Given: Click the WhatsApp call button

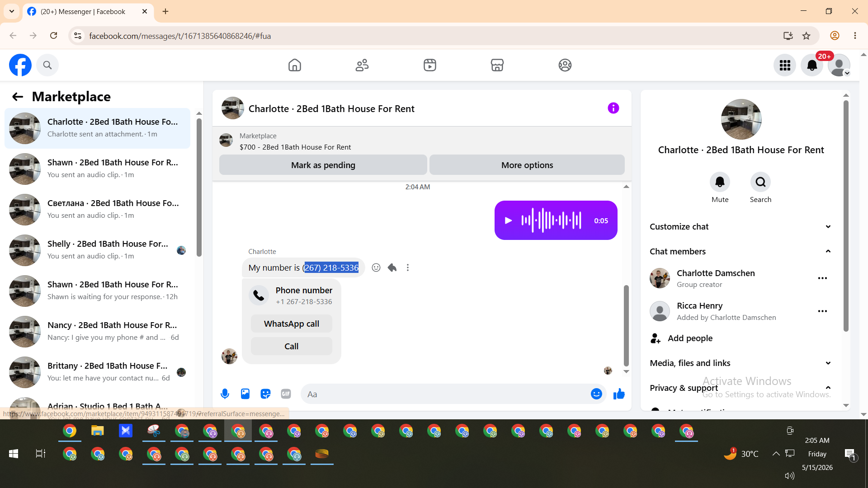Looking at the screenshot, I should (292, 324).
